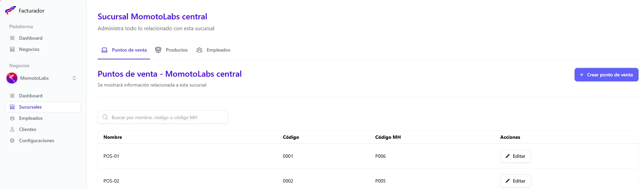Click the Facturador logo icon

10,11
